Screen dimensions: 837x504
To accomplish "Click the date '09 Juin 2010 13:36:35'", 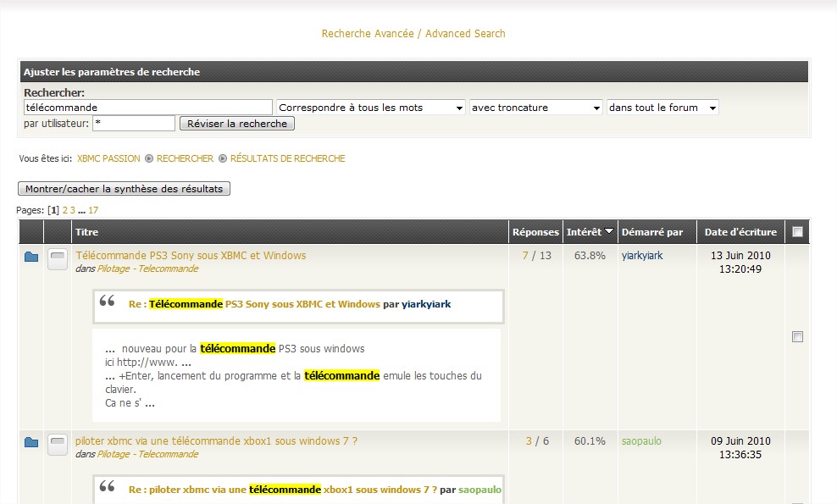I will point(740,448).
